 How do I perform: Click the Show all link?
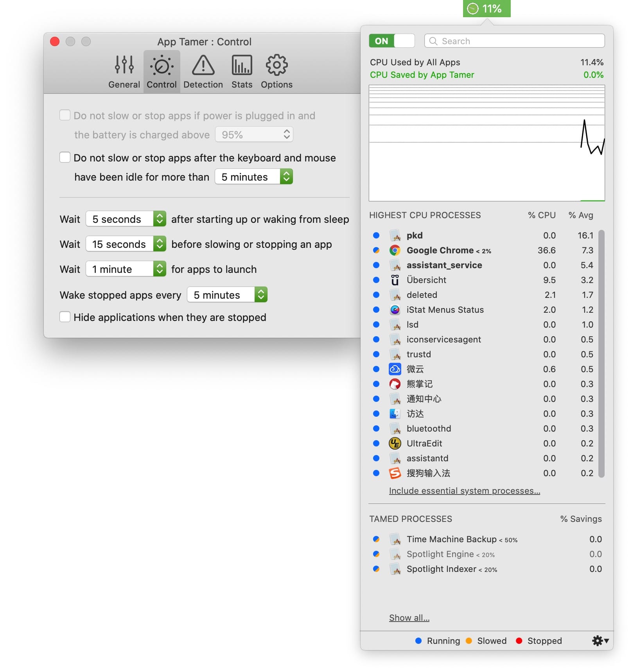pos(409,618)
